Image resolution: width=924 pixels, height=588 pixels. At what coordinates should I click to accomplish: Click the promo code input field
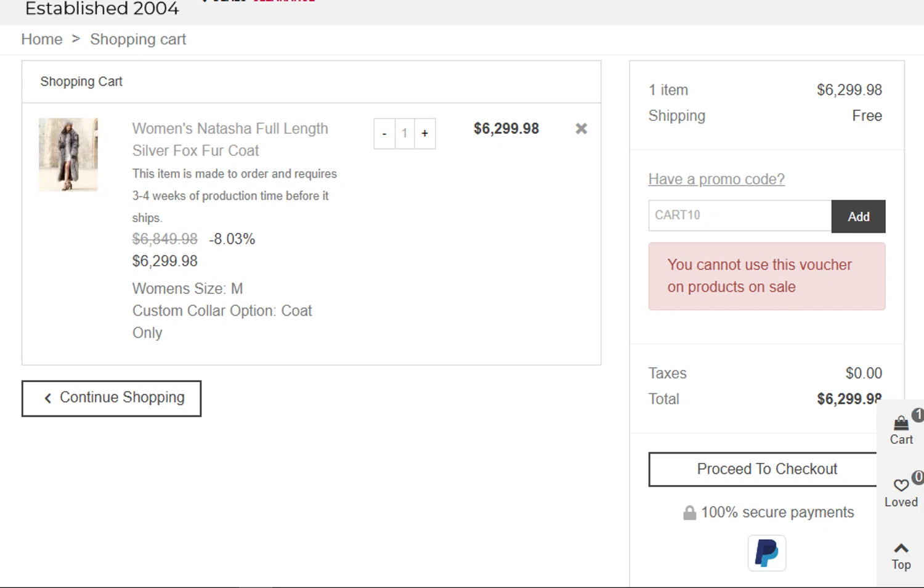pos(740,216)
